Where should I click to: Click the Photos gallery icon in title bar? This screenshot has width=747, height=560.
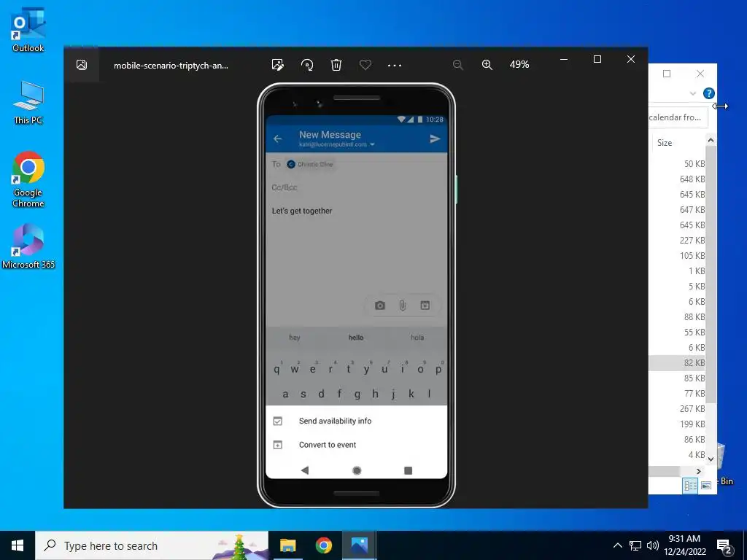point(82,65)
